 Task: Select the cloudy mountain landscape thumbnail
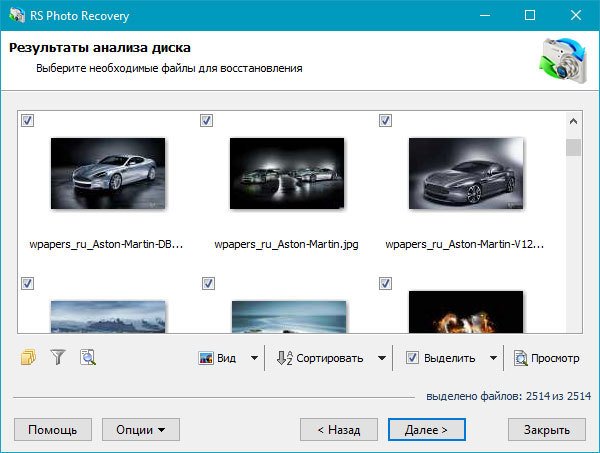click(x=108, y=317)
